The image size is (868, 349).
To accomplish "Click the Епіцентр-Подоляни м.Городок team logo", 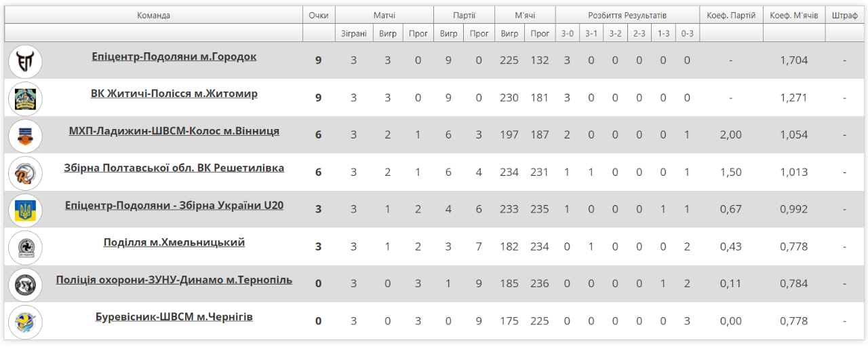I will click(25, 62).
